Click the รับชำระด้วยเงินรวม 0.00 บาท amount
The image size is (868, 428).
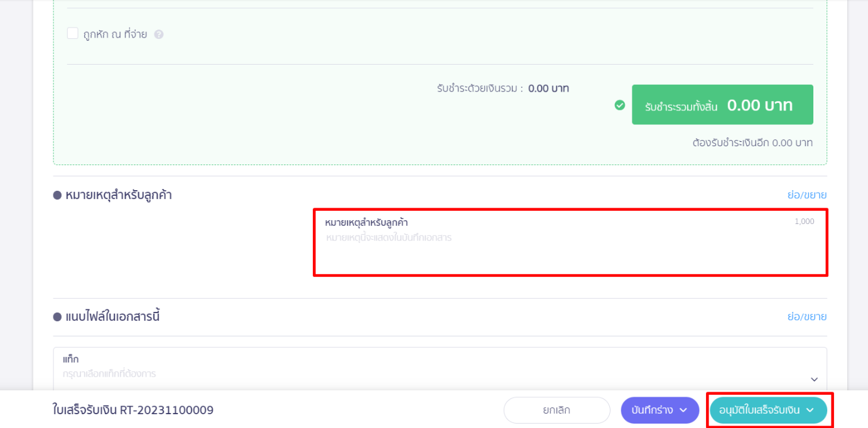click(x=548, y=88)
